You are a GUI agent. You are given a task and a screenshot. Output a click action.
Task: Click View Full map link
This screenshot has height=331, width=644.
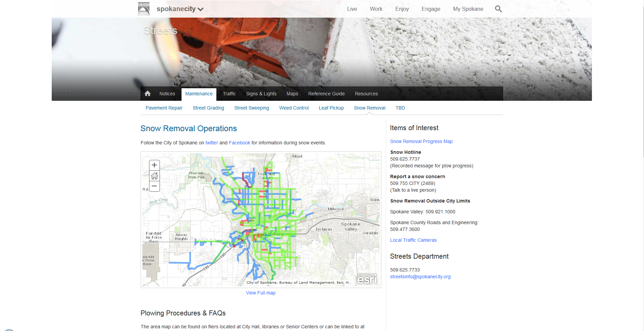(261, 293)
